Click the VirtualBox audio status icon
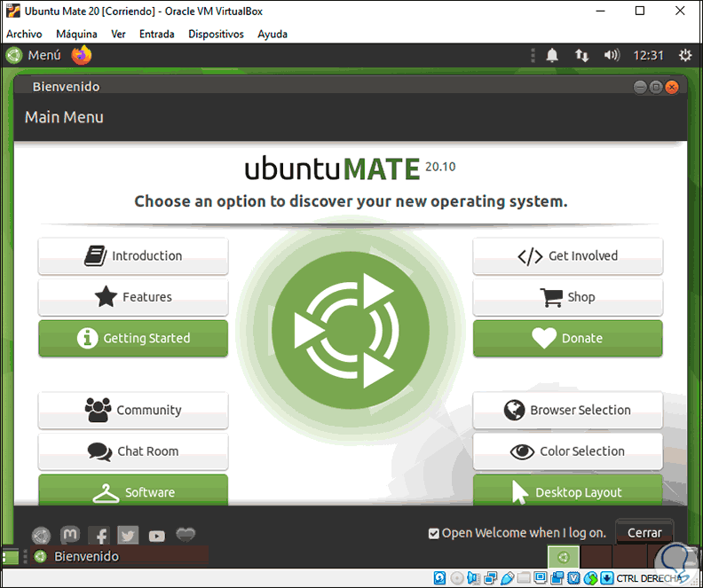Screen dimensions: 703x588 coord(473,578)
